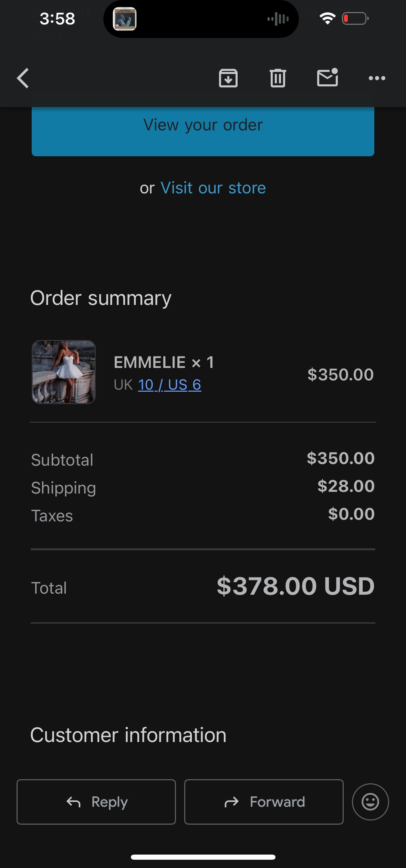406x868 pixels.
Task: Open the three-dot more options menu
Action: click(377, 78)
